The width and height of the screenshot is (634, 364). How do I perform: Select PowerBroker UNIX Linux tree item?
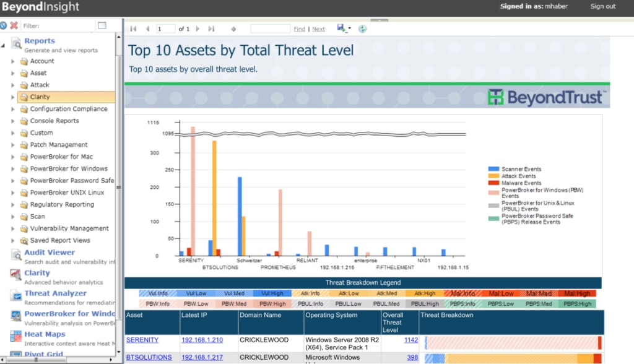click(x=67, y=193)
